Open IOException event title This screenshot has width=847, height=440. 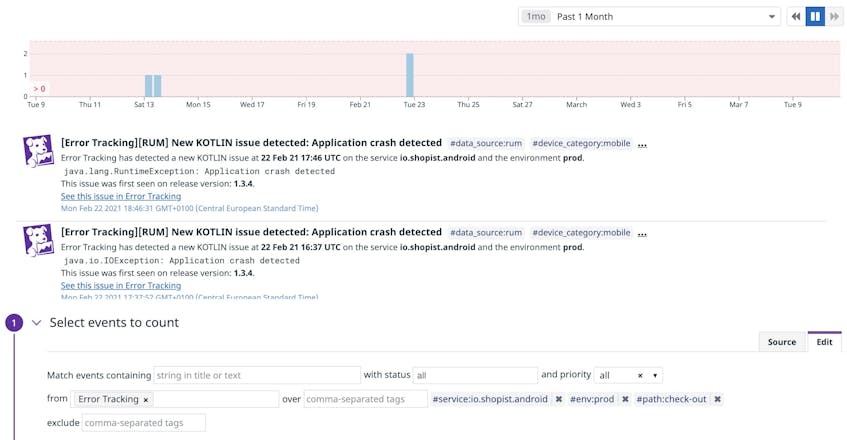pos(251,232)
